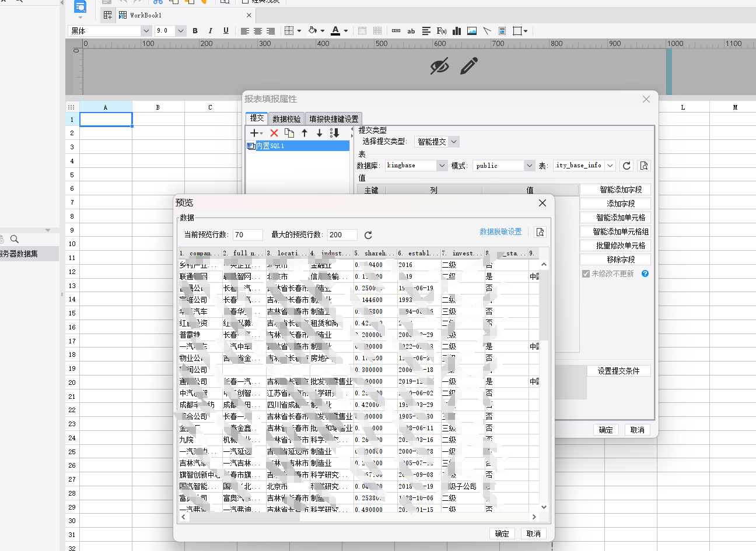Insert a formula using the F(x) icon

coord(442,31)
